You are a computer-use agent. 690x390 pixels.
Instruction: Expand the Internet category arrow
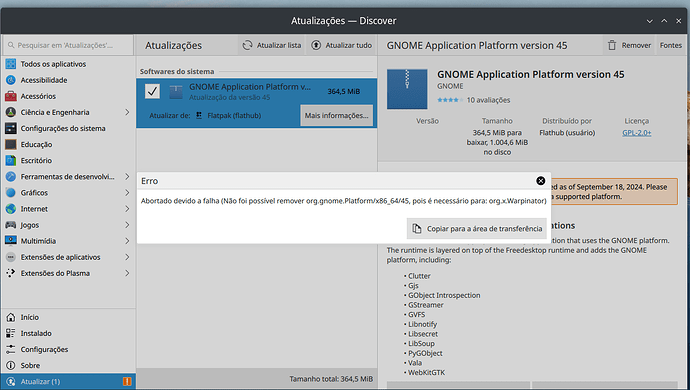coord(127,209)
